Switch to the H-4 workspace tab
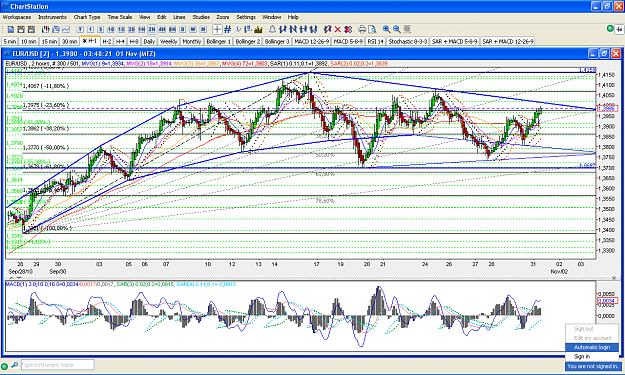625x375 pixels. pos(120,41)
